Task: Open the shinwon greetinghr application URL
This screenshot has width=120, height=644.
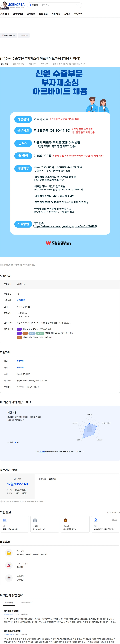Action: tap(65, 226)
